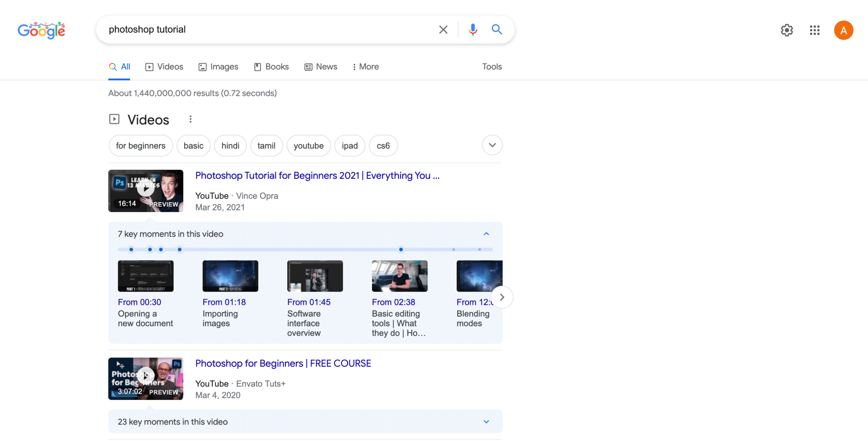The height and width of the screenshot is (441, 868).
Task: Show more key moments with right arrow
Action: 502,297
